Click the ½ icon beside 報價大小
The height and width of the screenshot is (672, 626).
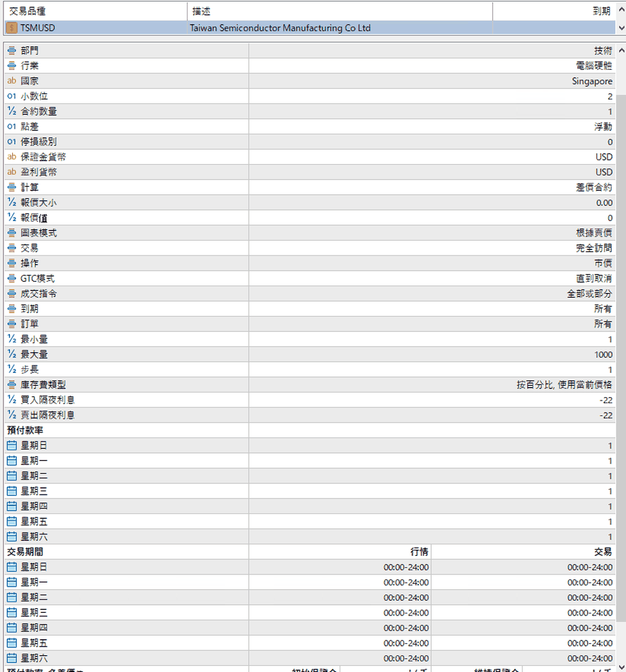coord(11,202)
